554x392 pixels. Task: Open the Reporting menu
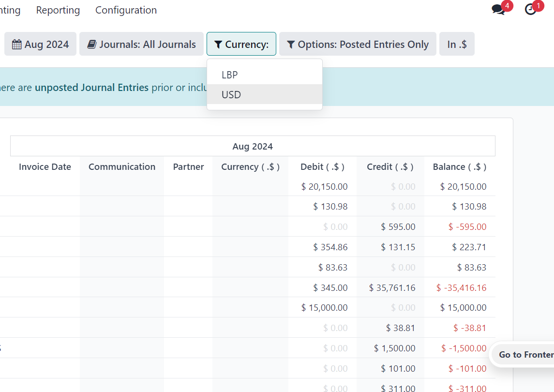coord(58,10)
